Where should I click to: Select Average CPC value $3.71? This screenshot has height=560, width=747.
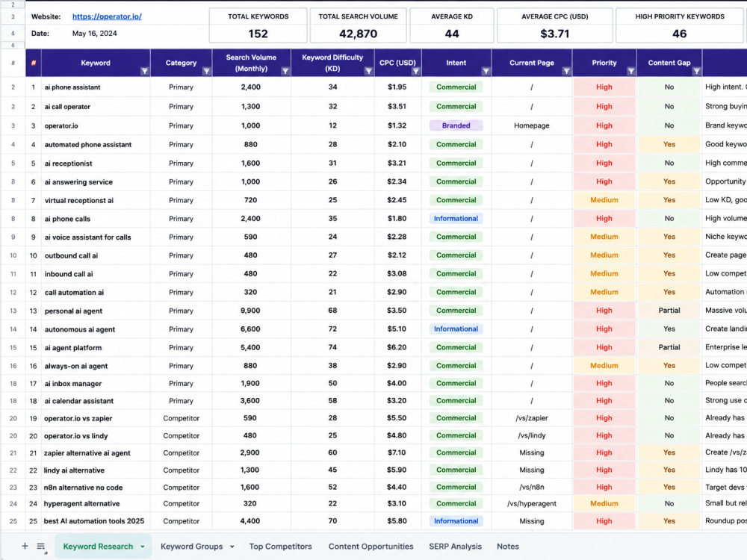[554, 34]
